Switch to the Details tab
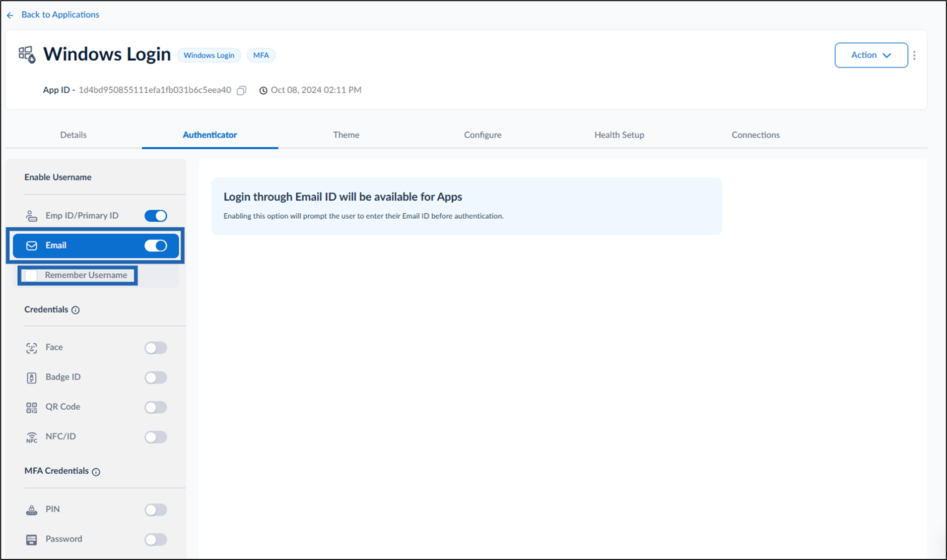 coord(73,135)
